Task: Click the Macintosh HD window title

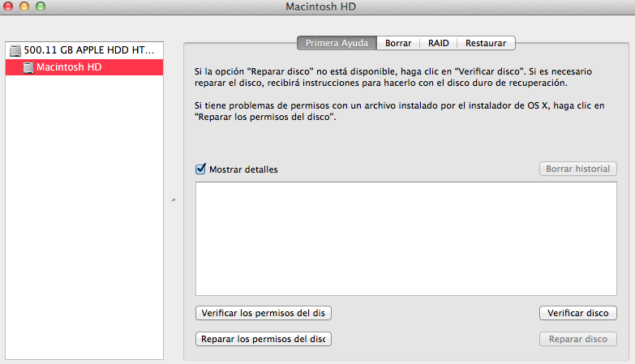Action: click(x=321, y=7)
